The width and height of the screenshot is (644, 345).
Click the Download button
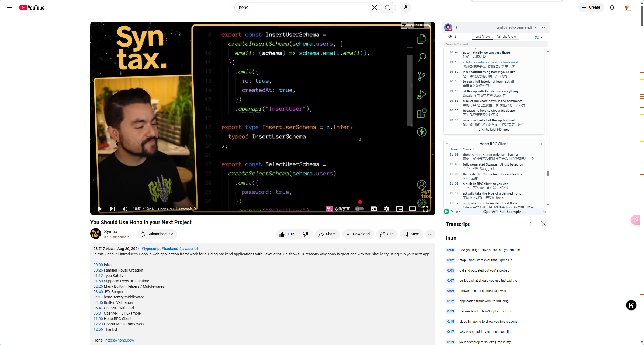pyautogui.click(x=358, y=234)
